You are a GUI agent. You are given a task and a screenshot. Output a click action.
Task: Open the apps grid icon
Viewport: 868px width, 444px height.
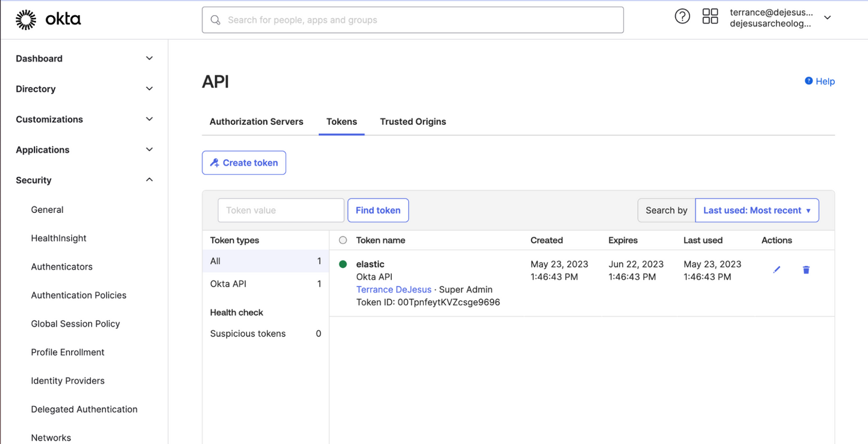pyautogui.click(x=710, y=17)
